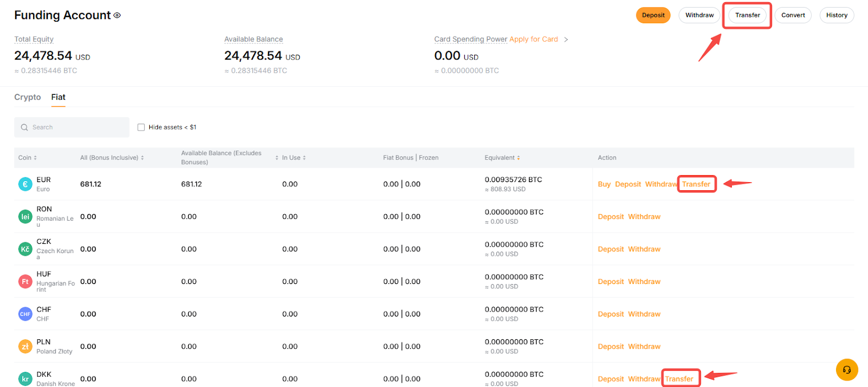Select the Fiat tab
Screen dimensions: 868x387
[x=58, y=97]
